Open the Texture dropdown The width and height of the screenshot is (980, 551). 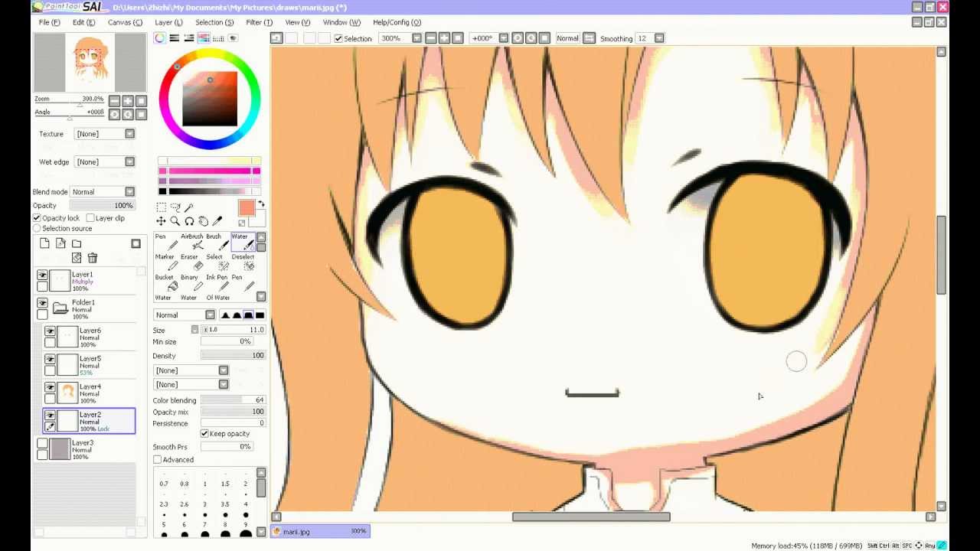129,134
